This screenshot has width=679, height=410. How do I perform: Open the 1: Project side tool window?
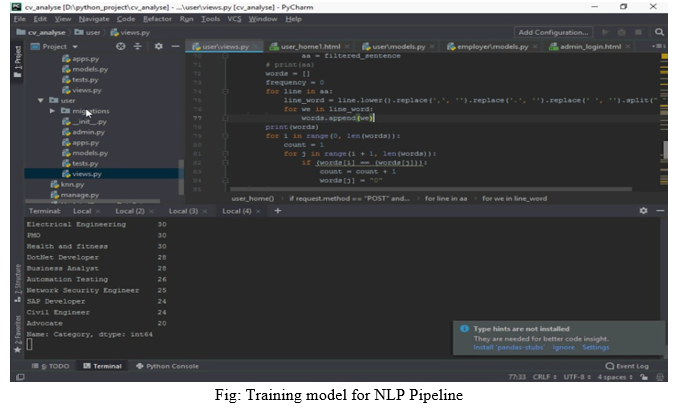[18, 63]
